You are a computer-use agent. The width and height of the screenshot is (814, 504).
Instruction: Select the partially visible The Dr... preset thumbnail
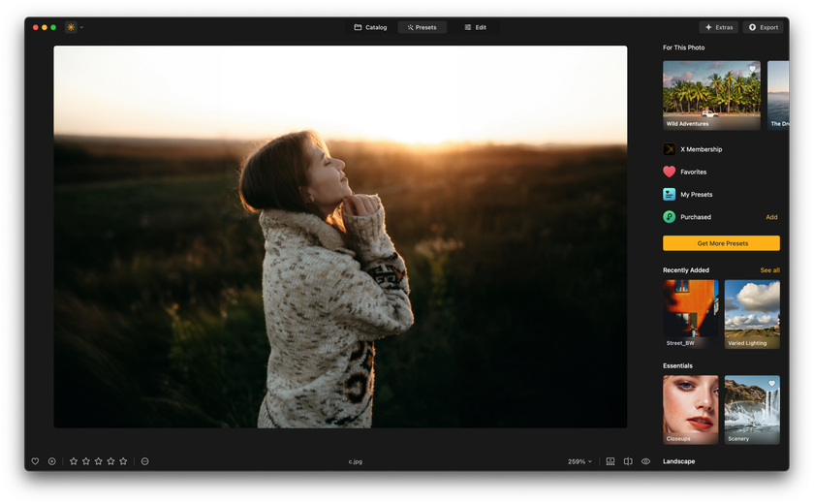point(778,95)
